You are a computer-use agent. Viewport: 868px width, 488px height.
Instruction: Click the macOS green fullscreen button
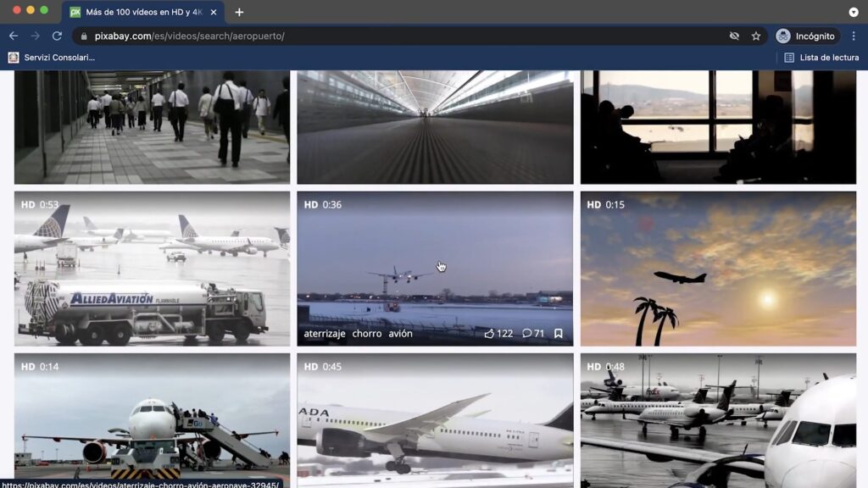[x=44, y=10]
